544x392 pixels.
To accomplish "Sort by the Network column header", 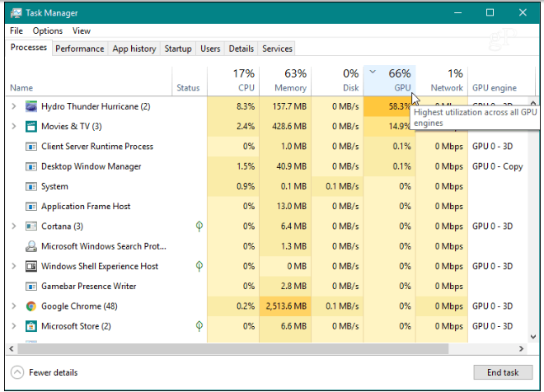I will [x=442, y=81].
